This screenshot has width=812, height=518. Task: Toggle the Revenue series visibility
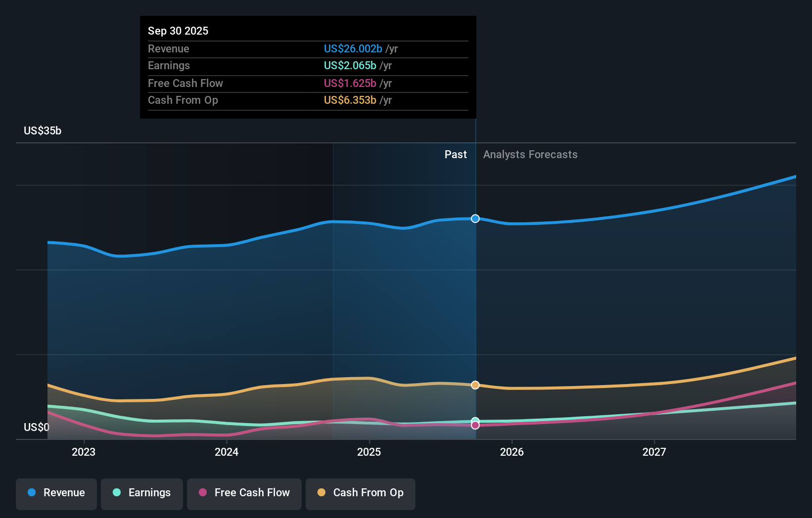pyautogui.click(x=56, y=494)
